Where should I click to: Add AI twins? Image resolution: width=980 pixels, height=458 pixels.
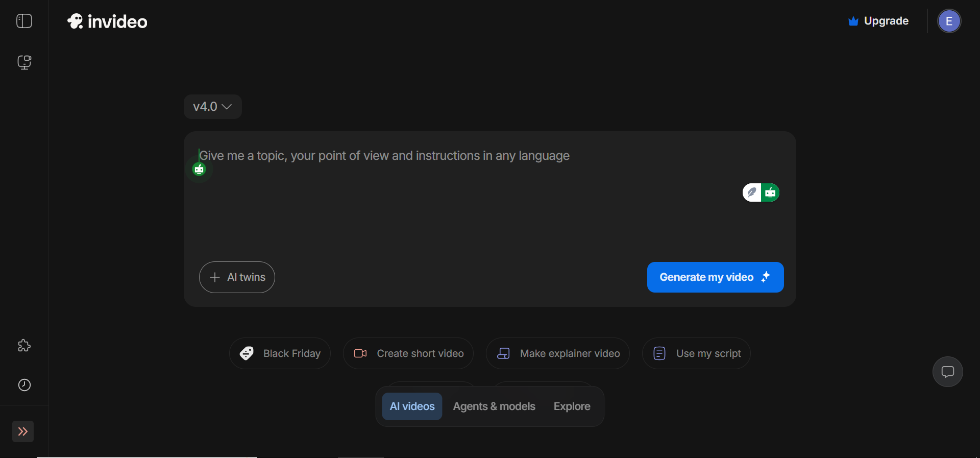click(x=237, y=277)
